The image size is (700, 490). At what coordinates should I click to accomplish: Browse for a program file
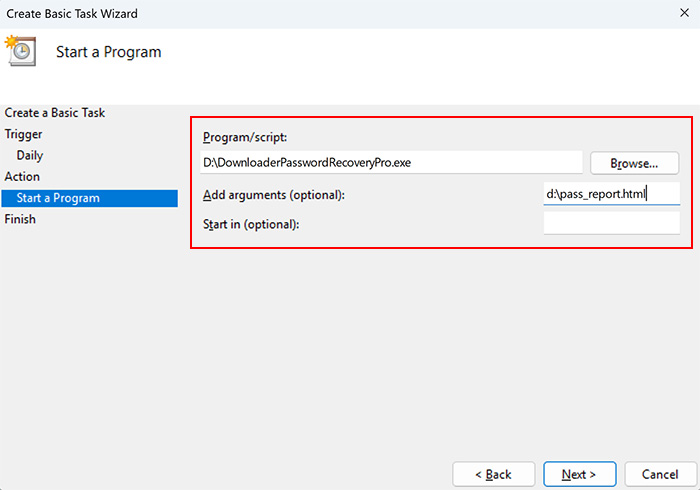pyautogui.click(x=634, y=163)
